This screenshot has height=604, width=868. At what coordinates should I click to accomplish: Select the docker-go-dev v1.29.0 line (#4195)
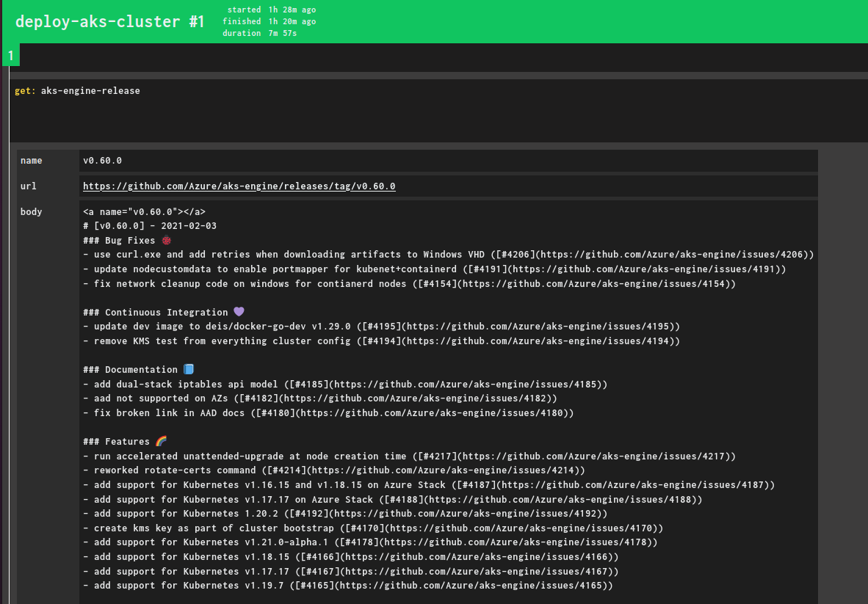[x=381, y=327]
